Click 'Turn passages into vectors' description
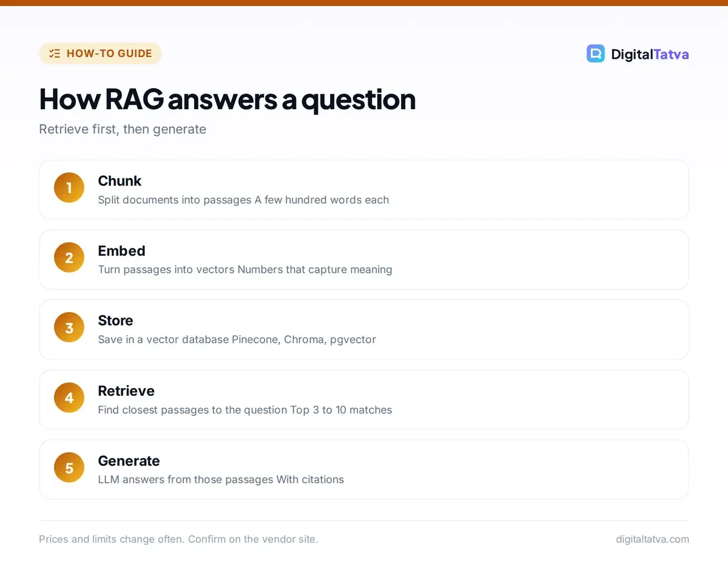 point(166,270)
